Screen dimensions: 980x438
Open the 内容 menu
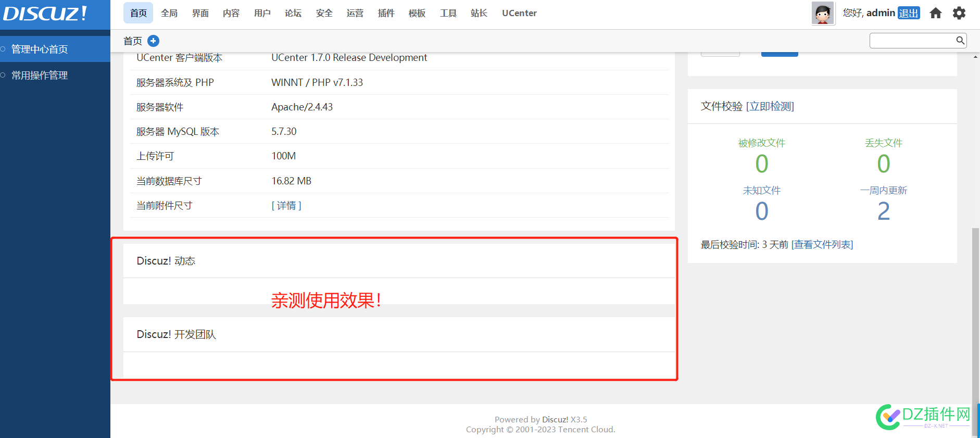coord(231,13)
